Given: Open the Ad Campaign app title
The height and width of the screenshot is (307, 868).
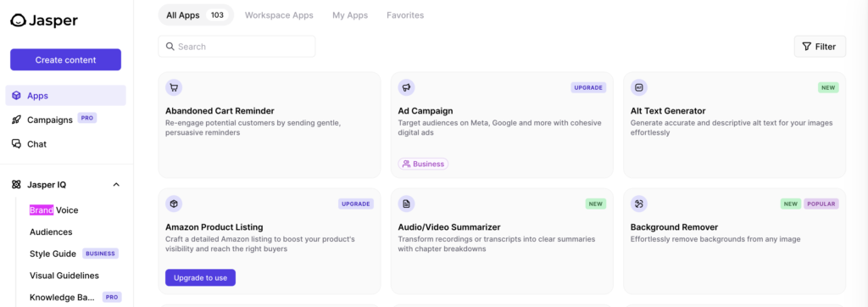Looking at the screenshot, I should pyautogui.click(x=426, y=111).
